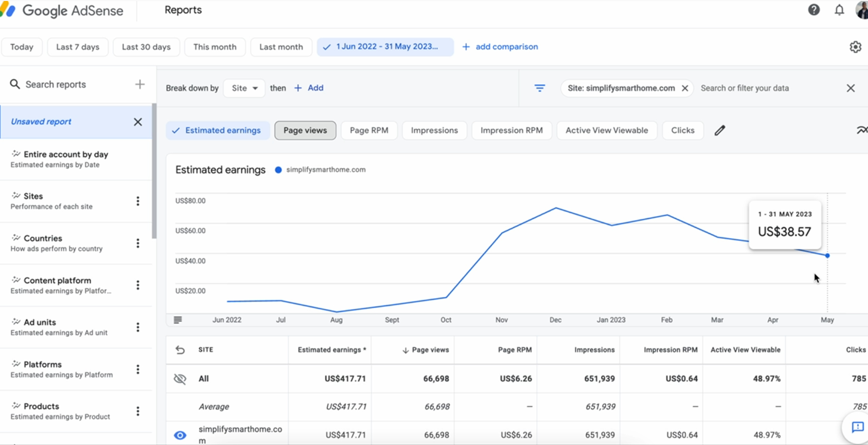Close the Unsaved report
Screen dimensions: 868x445
(138, 122)
